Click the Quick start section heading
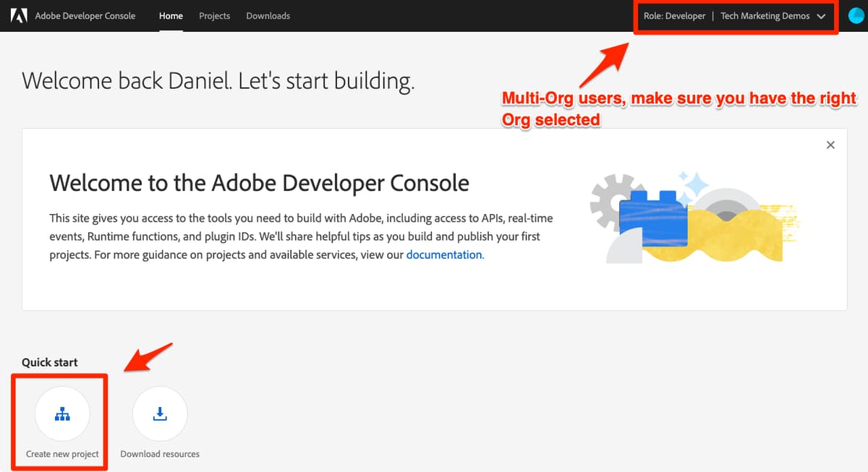This screenshot has height=472, width=868. tap(49, 362)
